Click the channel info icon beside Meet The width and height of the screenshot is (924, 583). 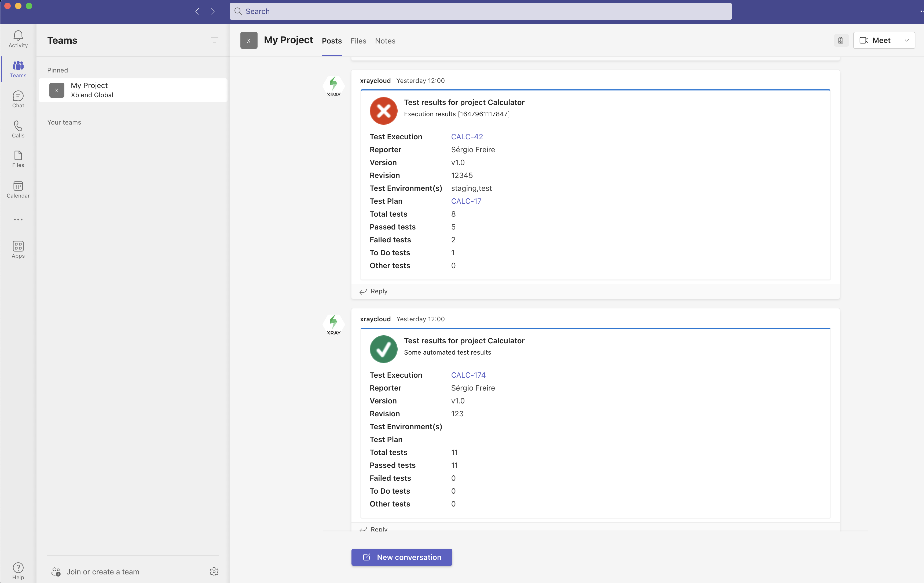(841, 40)
